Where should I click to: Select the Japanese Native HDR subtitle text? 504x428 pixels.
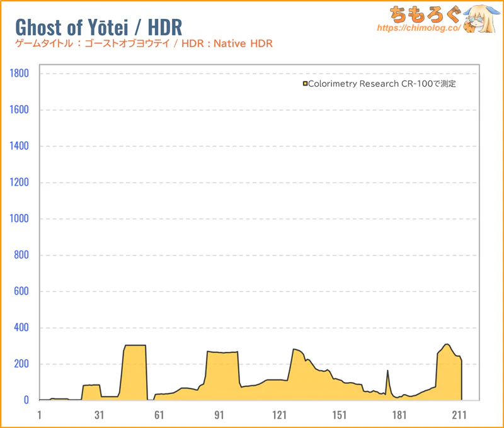pyautogui.click(x=144, y=44)
